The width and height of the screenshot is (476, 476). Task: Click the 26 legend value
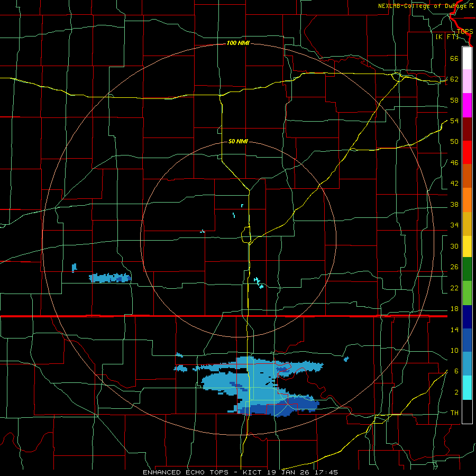coord(454,267)
